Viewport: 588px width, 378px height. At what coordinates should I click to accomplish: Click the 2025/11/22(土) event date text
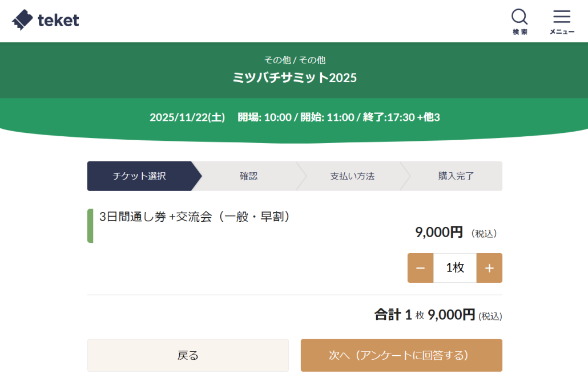(x=187, y=117)
